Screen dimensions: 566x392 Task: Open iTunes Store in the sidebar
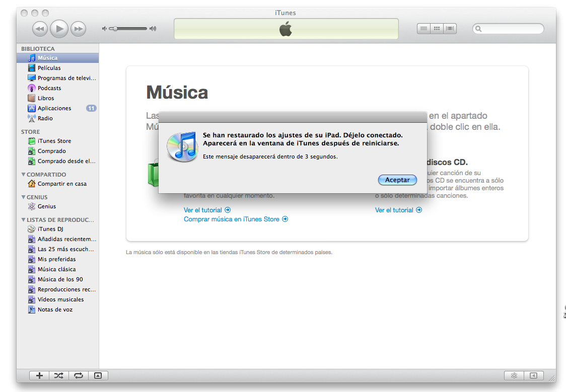tap(58, 141)
